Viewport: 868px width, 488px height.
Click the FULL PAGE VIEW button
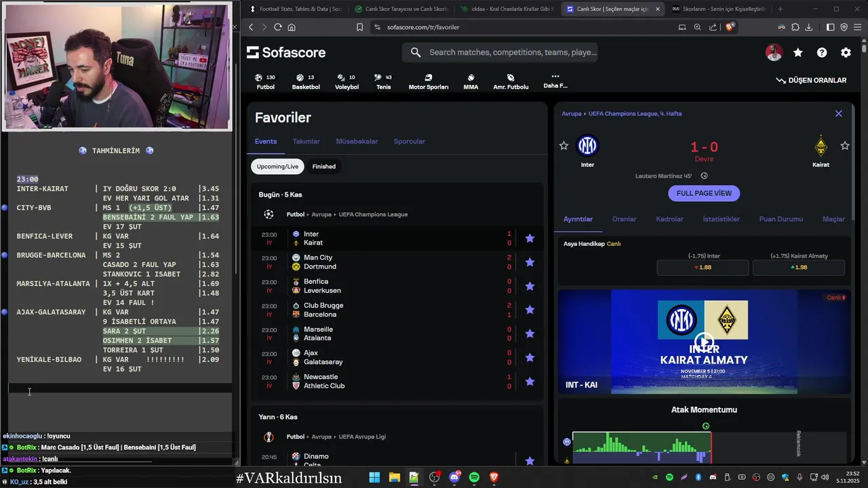704,193
